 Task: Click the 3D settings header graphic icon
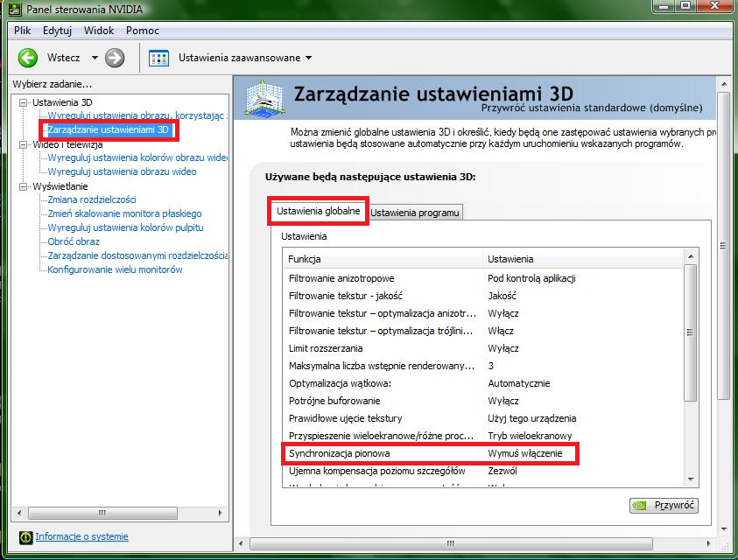pos(264,99)
